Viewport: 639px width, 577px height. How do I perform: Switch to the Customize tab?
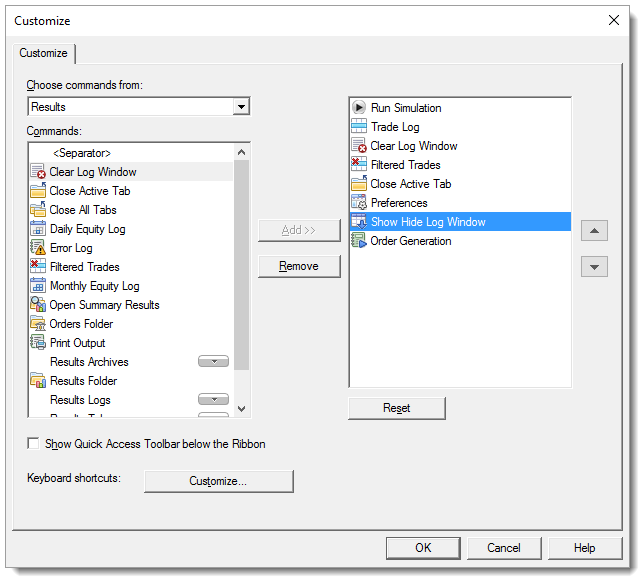[44, 53]
